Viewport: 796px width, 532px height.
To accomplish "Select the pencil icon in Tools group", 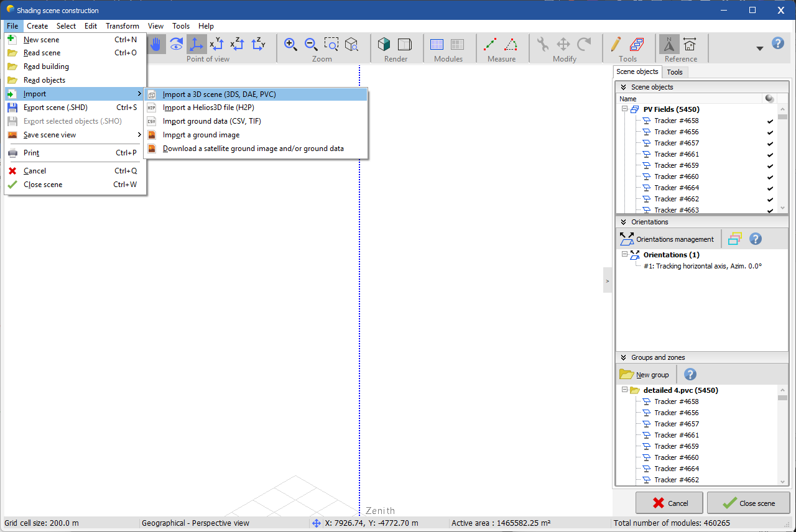I will (x=615, y=44).
